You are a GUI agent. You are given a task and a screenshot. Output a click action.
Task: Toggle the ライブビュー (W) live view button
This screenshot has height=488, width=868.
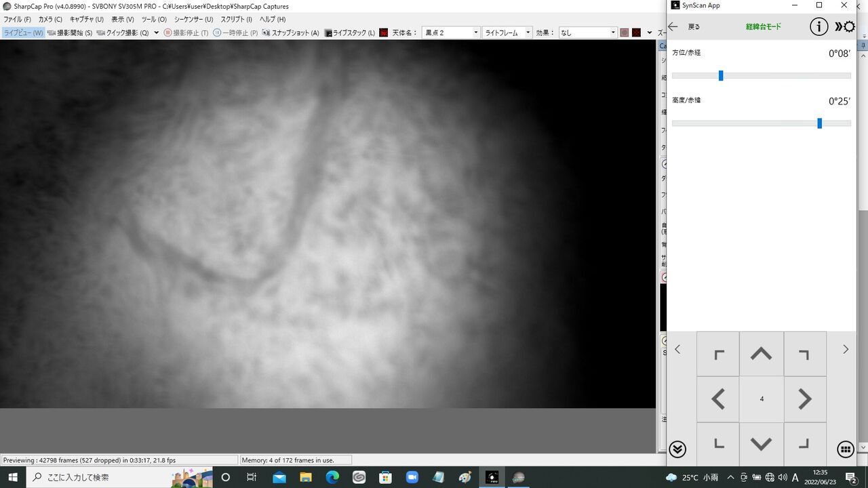tap(23, 33)
